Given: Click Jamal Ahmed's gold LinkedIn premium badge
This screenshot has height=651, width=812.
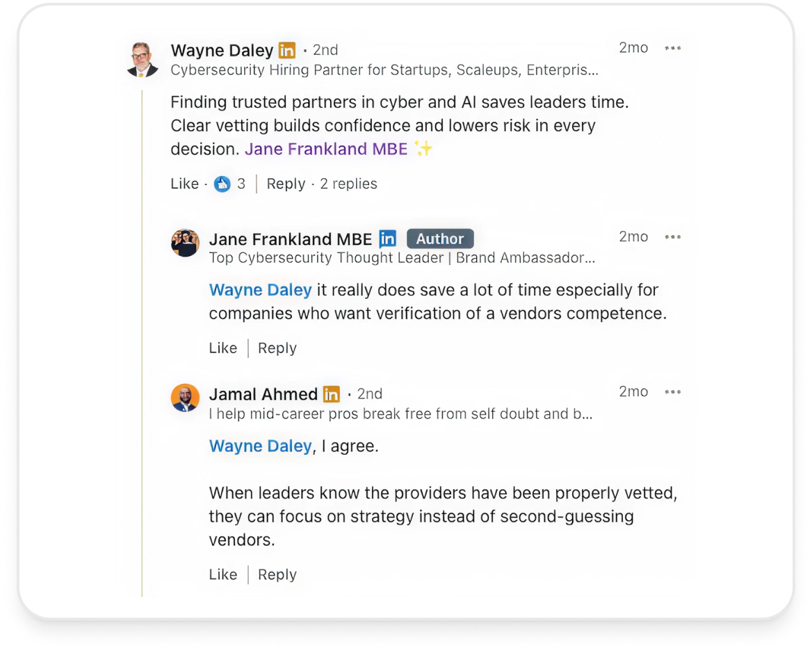Looking at the screenshot, I should (x=332, y=394).
